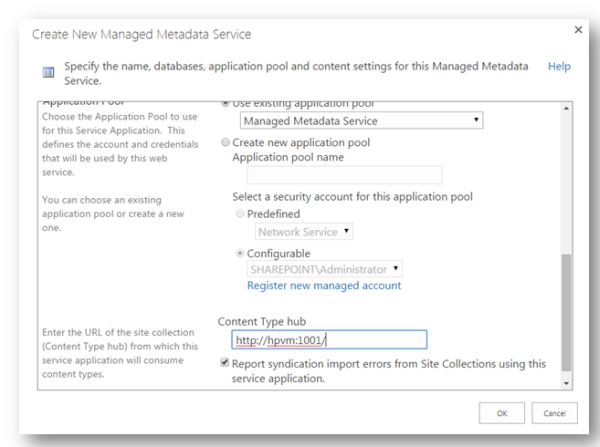This screenshot has width=600, height=447.
Task: Select the Configurable security account radio
Action: 238,253
